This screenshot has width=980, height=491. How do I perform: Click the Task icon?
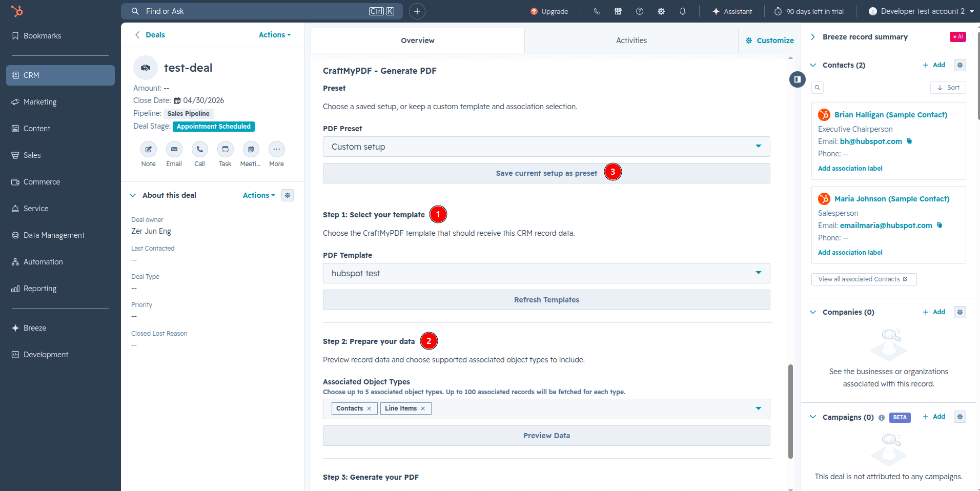[x=226, y=149]
